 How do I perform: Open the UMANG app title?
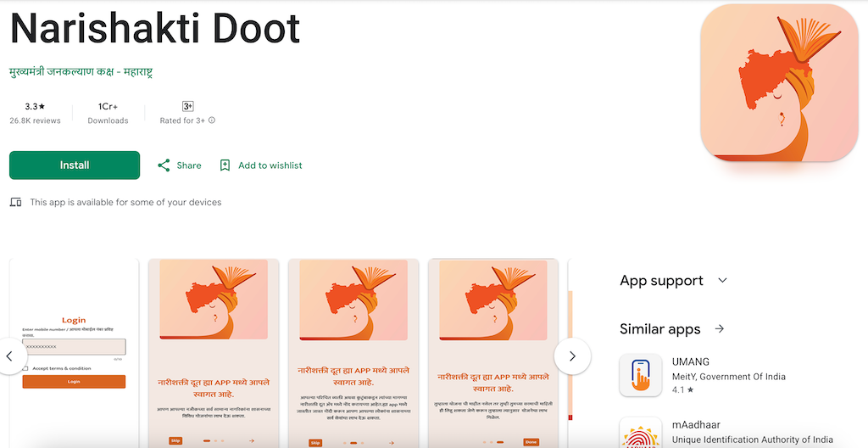[690, 362]
